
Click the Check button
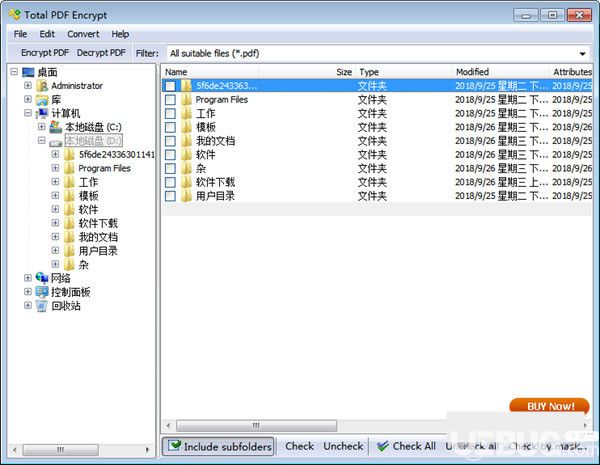pos(299,446)
